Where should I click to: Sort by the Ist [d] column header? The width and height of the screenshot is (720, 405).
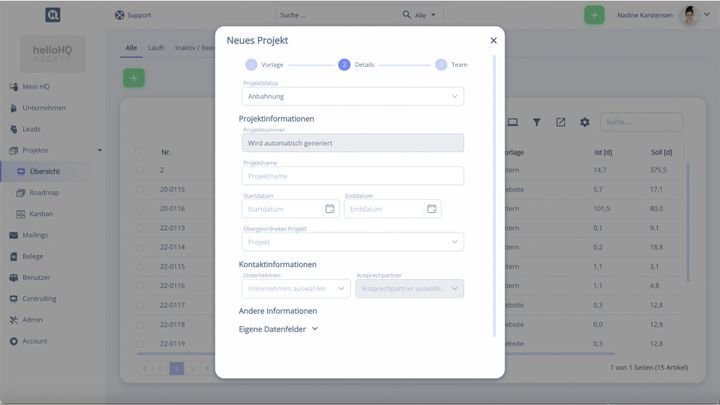(x=603, y=152)
